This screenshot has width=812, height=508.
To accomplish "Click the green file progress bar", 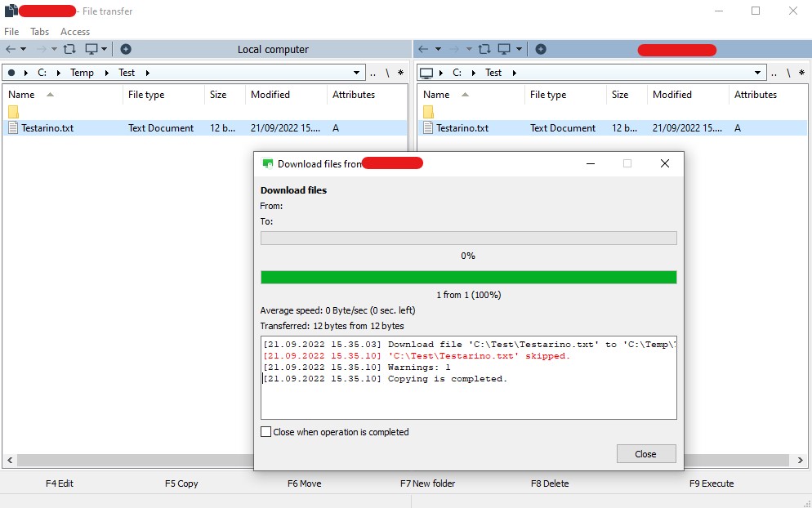I will tap(468, 278).
